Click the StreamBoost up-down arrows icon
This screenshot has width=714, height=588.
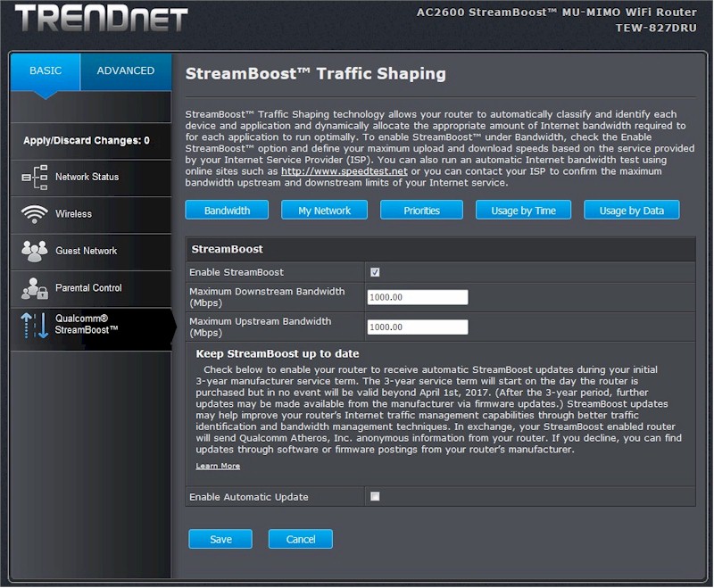click(x=35, y=326)
